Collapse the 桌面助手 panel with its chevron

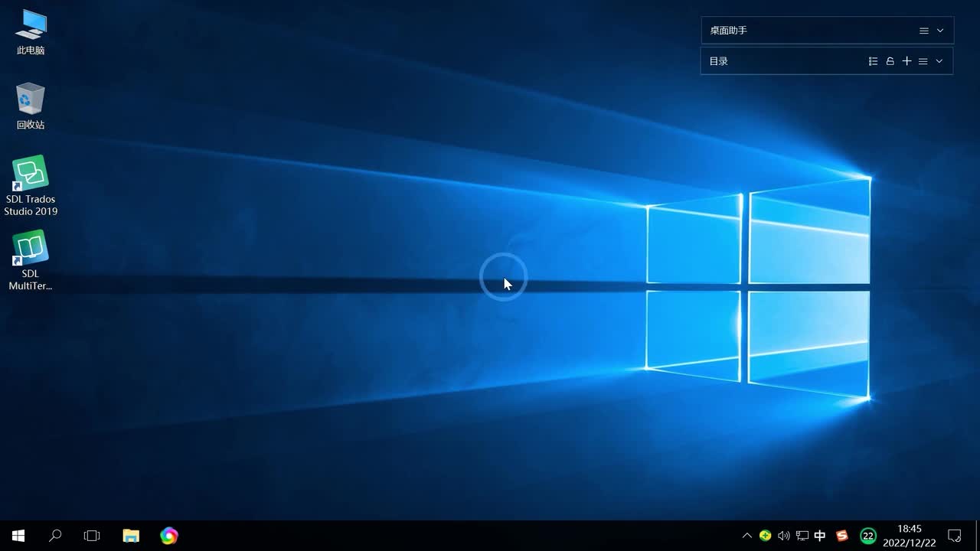pos(940,31)
